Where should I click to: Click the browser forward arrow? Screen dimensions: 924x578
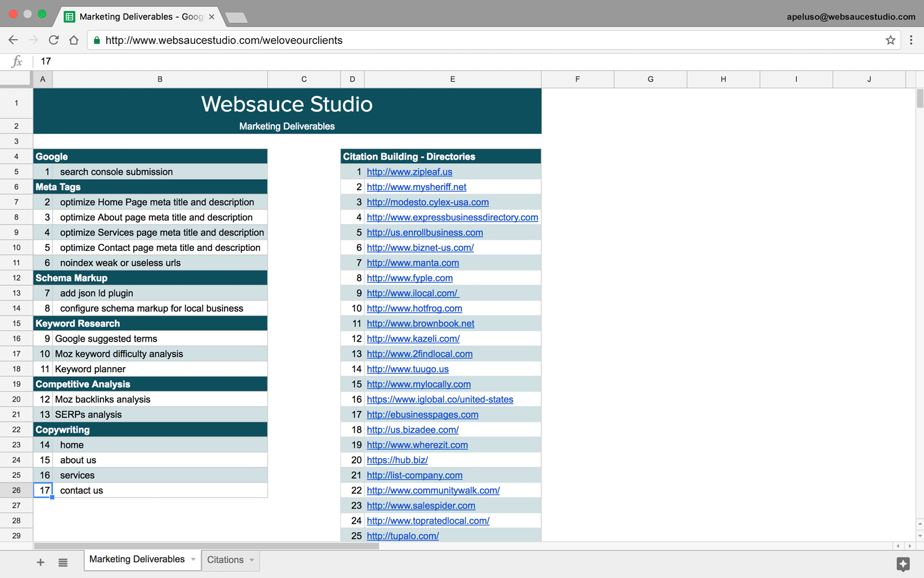tap(33, 40)
